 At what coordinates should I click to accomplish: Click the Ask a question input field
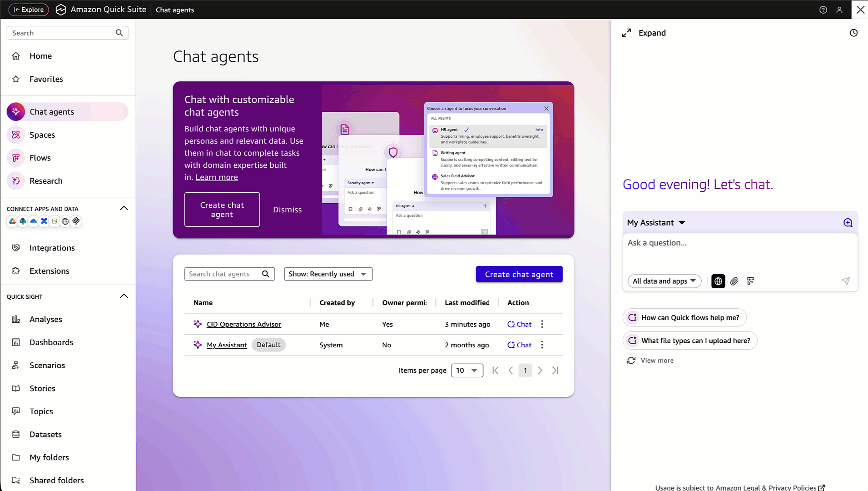740,252
